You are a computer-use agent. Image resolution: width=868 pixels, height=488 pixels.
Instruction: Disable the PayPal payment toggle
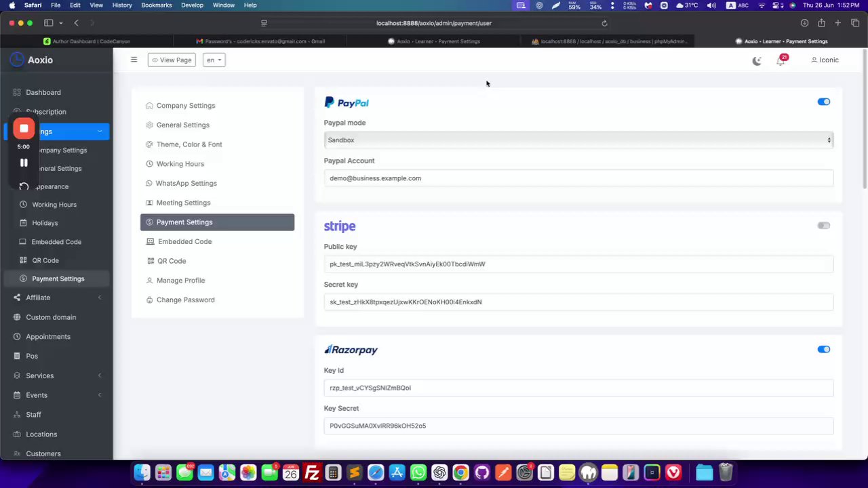[x=824, y=102]
